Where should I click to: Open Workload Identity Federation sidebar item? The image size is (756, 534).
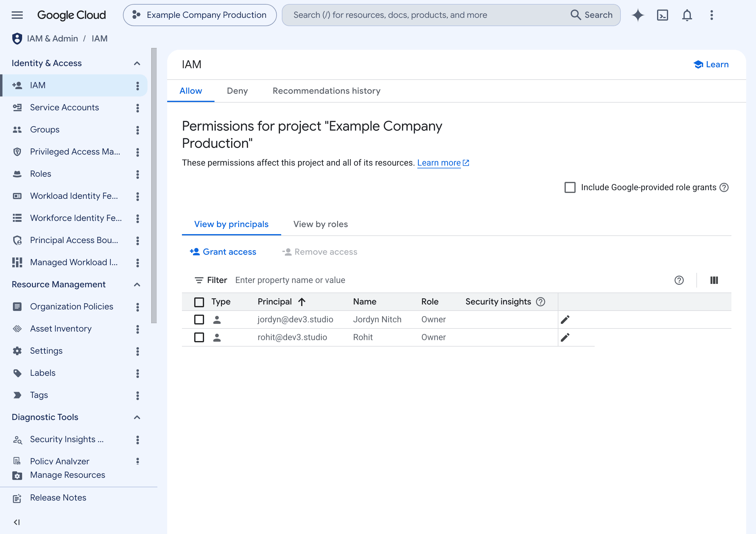(74, 196)
